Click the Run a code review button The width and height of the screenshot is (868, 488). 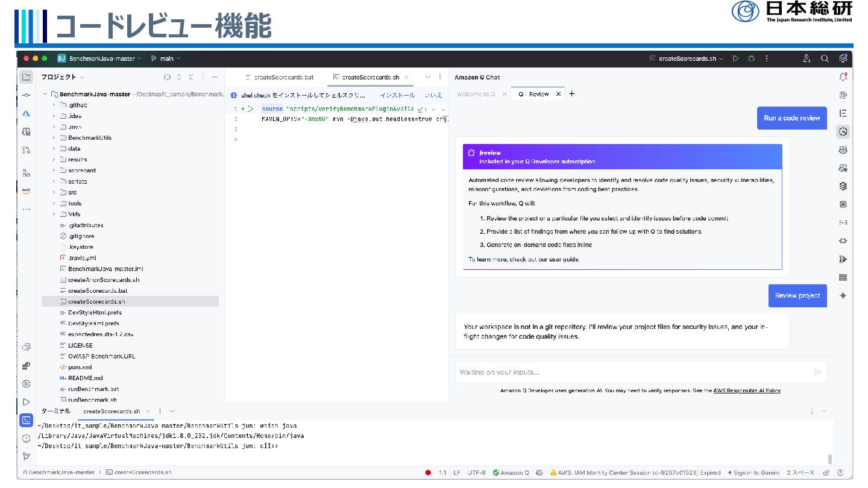[792, 118]
